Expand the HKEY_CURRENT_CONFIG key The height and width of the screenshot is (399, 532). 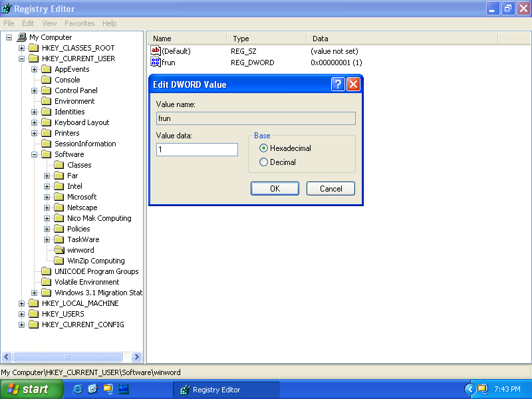22,325
